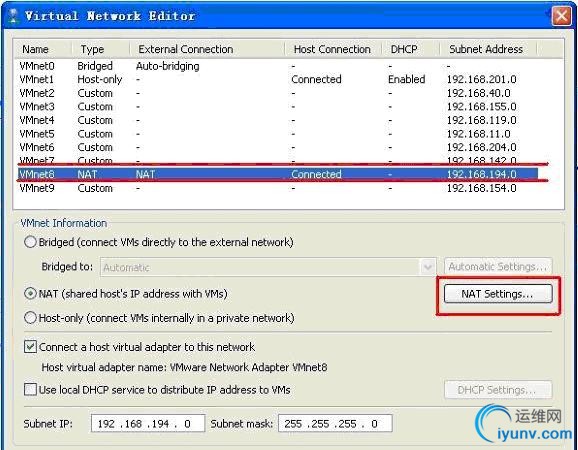
Task: Select the VMnet0 row
Action: (278, 66)
